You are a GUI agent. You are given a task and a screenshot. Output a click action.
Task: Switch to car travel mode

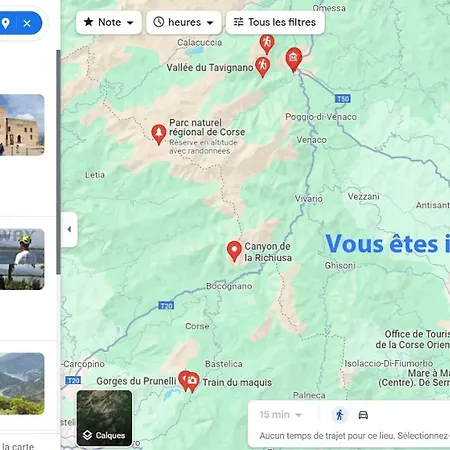click(363, 415)
